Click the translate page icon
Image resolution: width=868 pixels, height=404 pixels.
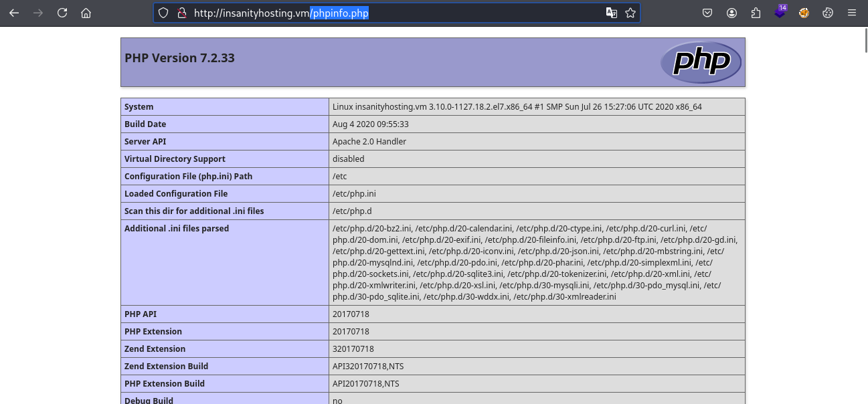(611, 13)
